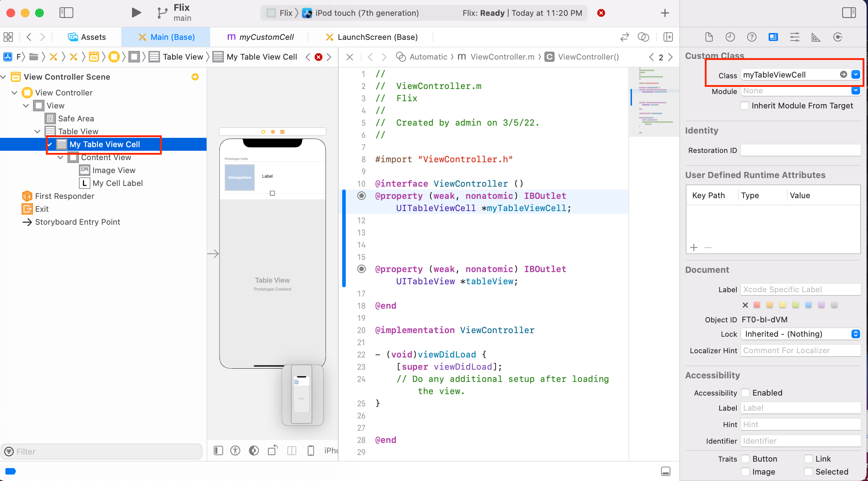Enable Inherit Module From Target checkbox
The height and width of the screenshot is (481, 868).
(x=745, y=106)
